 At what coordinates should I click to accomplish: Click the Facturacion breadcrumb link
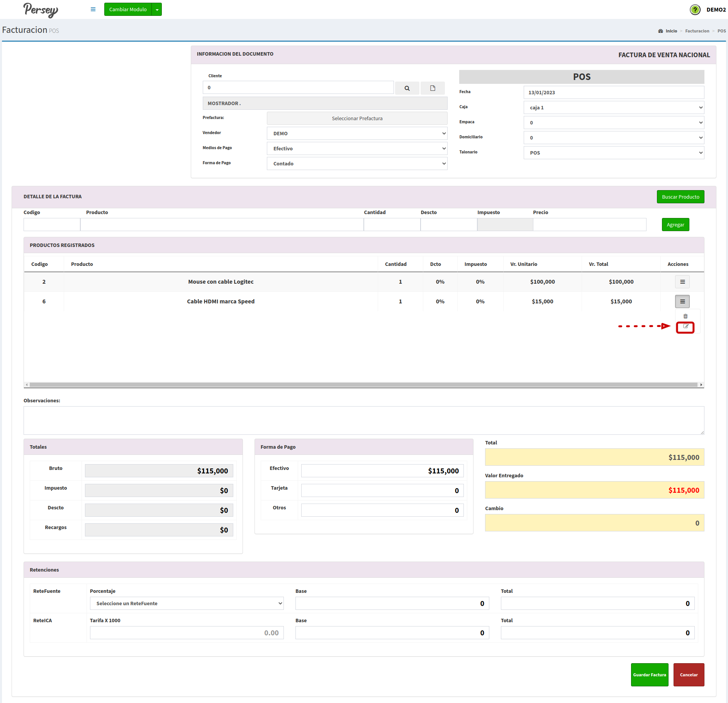[x=697, y=31]
